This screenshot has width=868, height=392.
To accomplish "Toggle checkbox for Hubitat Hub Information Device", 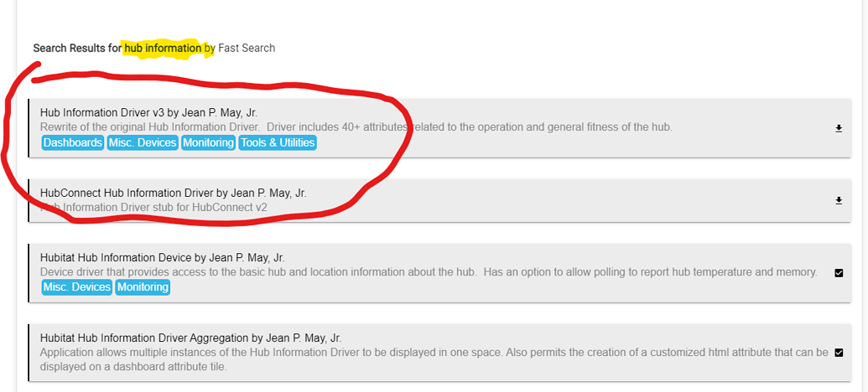I will pyautogui.click(x=839, y=272).
